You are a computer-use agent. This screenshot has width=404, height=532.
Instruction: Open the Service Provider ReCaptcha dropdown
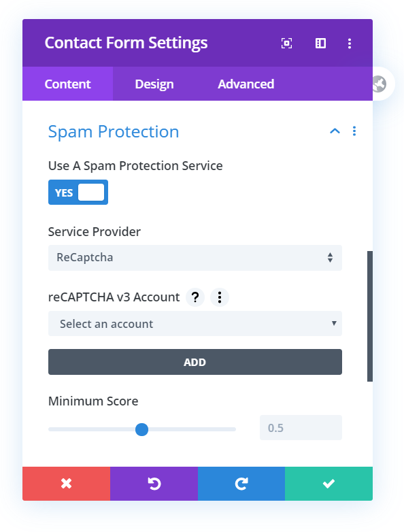(x=195, y=258)
